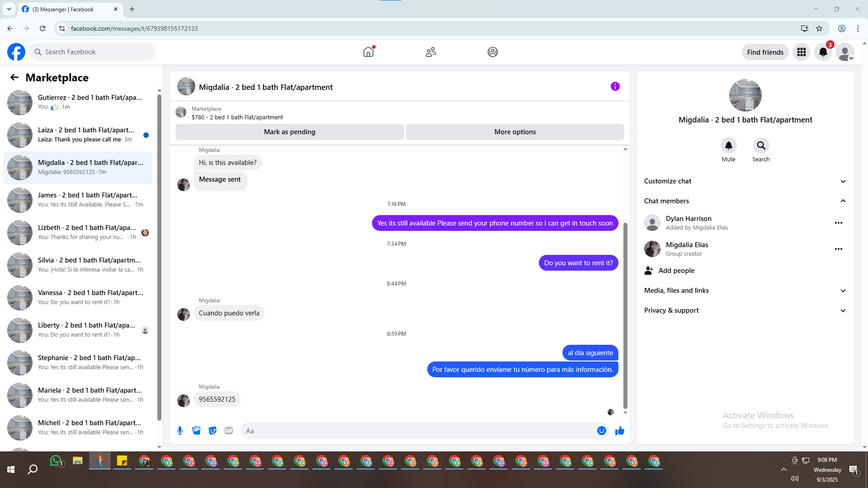Search in this conversation
The width and height of the screenshot is (868, 488).
(x=761, y=145)
